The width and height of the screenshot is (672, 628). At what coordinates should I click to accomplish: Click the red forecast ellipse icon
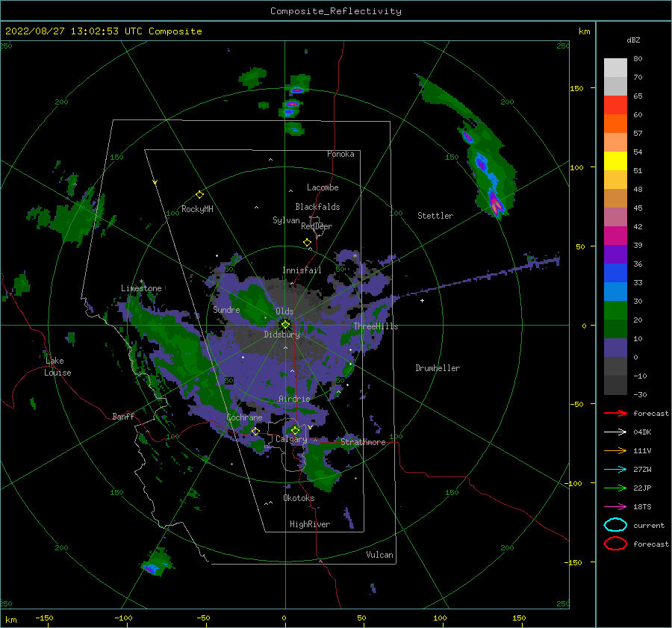coord(615,544)
